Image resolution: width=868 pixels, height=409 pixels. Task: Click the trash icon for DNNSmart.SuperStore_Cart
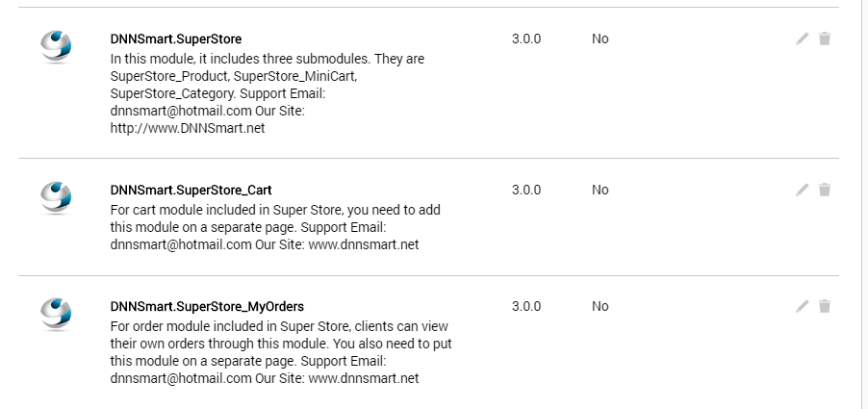[x=825, y=190]
